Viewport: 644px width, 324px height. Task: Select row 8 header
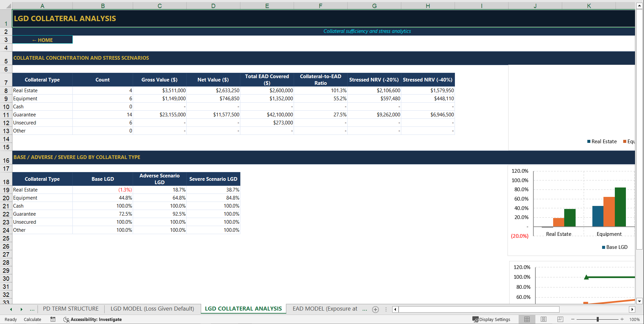(6, 91)
